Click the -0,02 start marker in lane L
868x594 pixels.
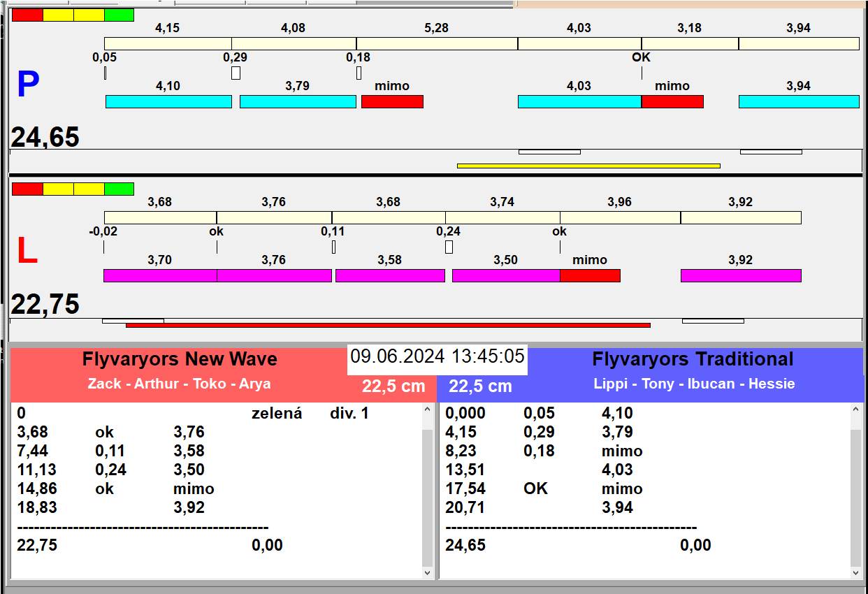(x=103, y=247)
